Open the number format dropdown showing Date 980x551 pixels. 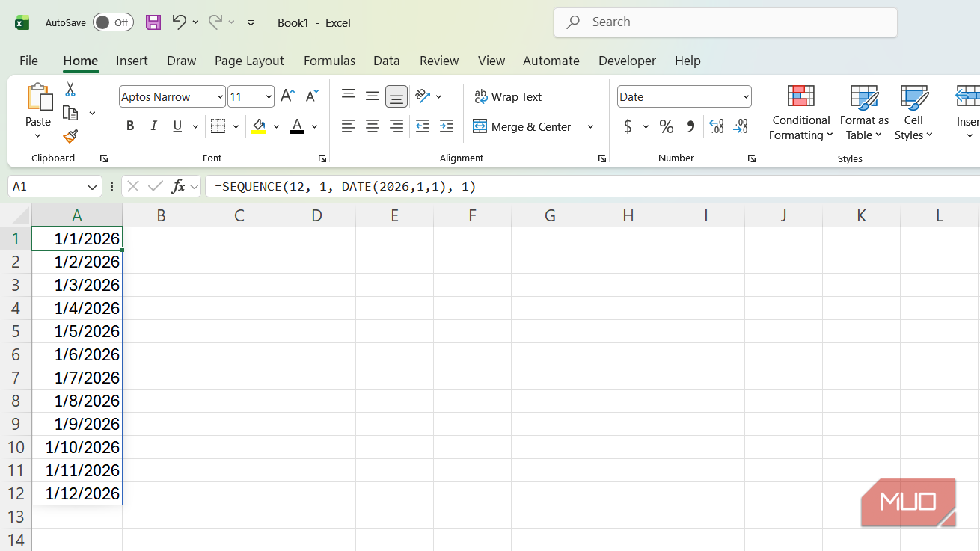pyautogui.click(x=746, y=96)
